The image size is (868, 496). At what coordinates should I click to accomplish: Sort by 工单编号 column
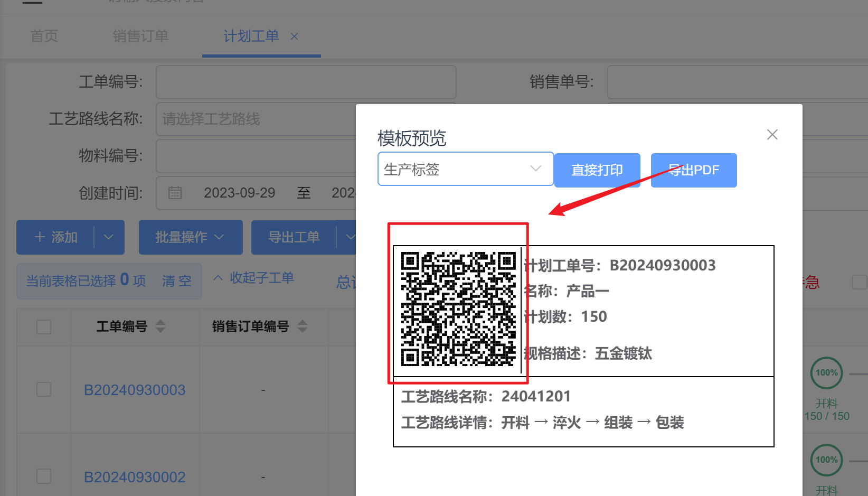(x=161, y=326)
